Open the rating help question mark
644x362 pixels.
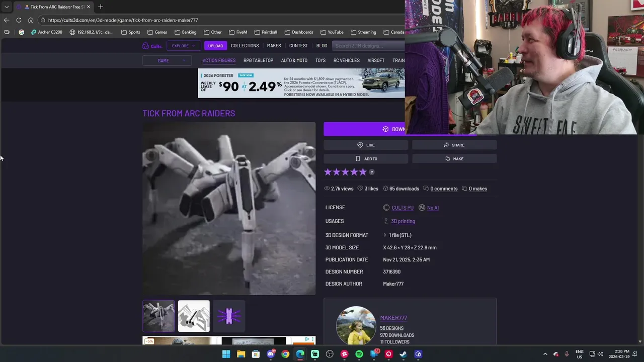point(372,172)
